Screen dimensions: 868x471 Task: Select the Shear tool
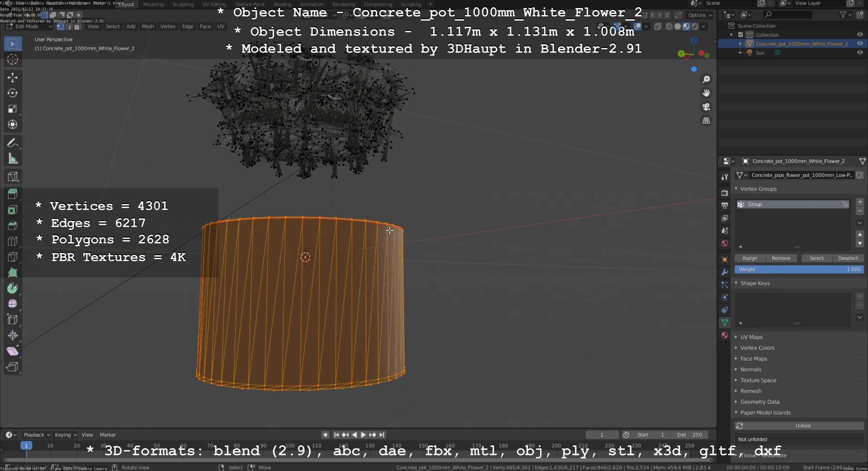[x=13, y=351]
